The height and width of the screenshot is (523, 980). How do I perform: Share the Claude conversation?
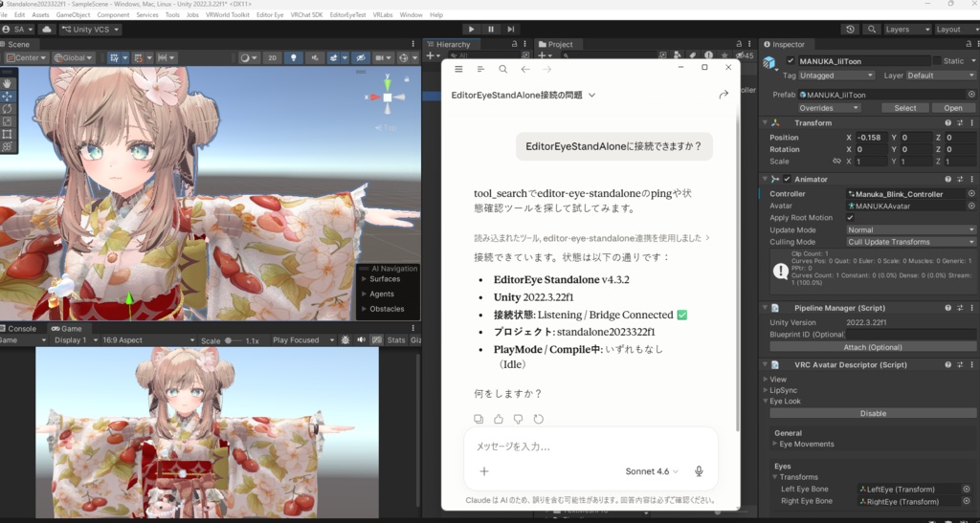click(724, 95)
